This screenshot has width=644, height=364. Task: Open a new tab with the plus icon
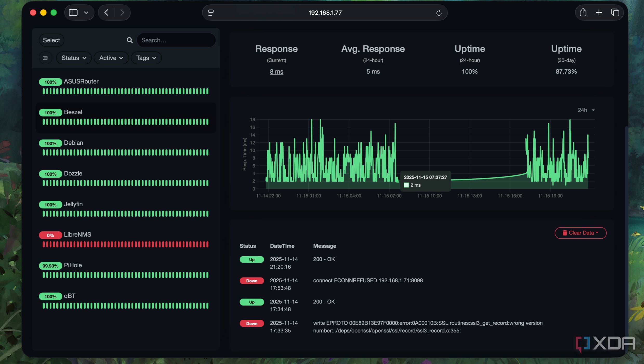[x=599, y=12]
